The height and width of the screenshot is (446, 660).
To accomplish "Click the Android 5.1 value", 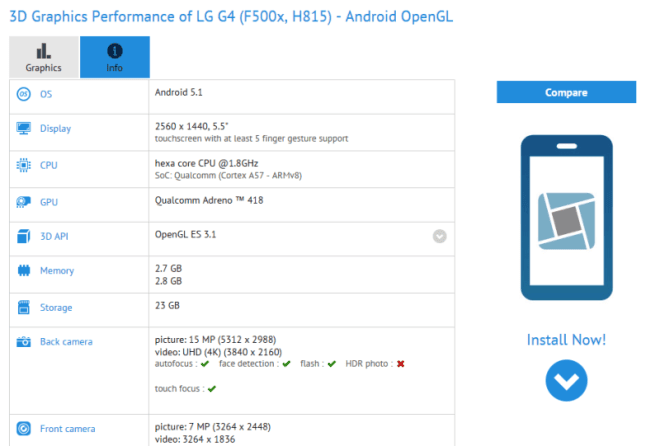I will pyautogui.click(x=178, y=93).
